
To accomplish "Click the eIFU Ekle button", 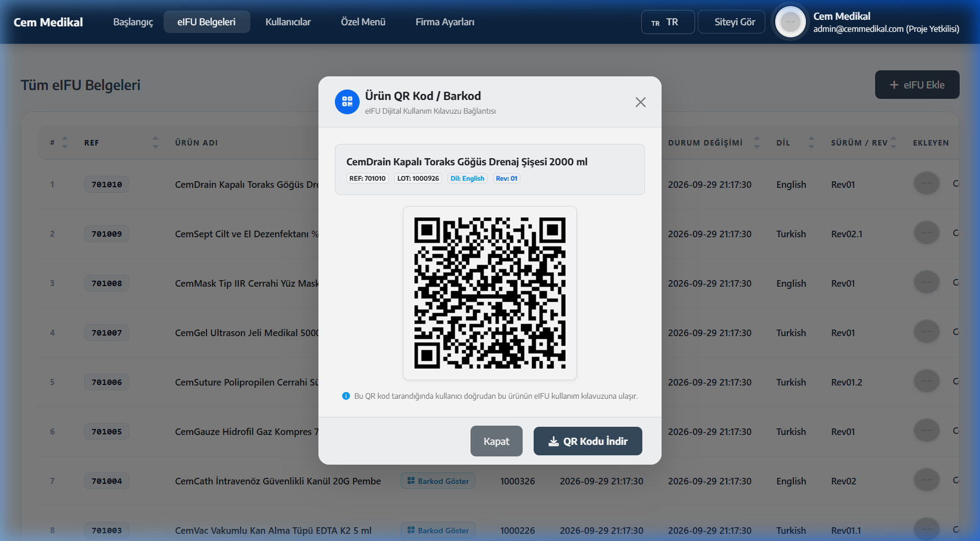I will pyautogui.click(x=917, y=85).
